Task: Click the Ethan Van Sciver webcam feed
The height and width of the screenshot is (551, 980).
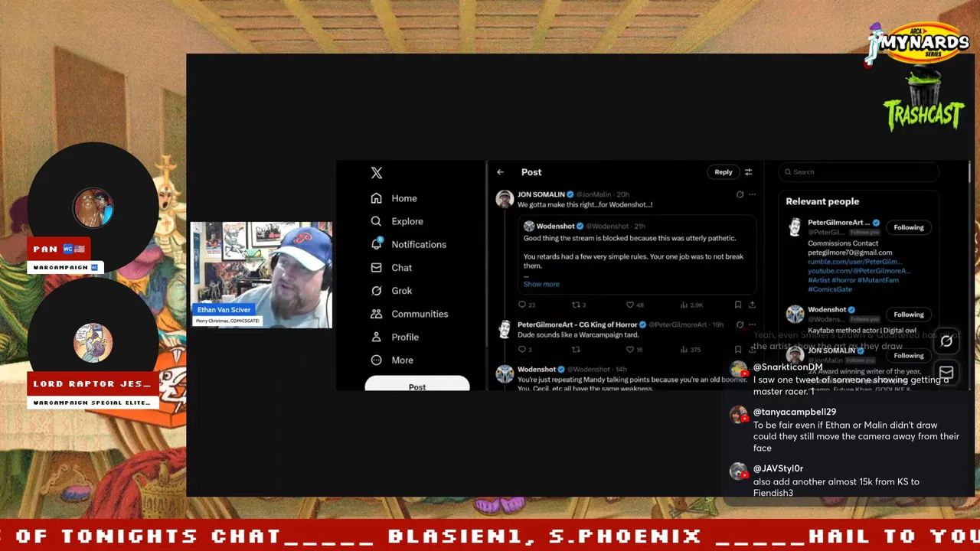Action: [261, 275]
